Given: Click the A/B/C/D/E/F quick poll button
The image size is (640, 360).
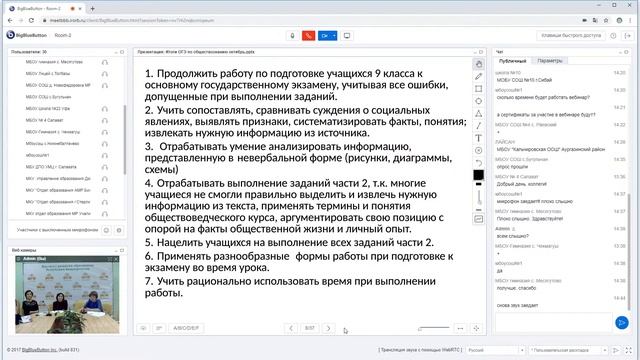Looking at the screenshot, I should (186, 328).
